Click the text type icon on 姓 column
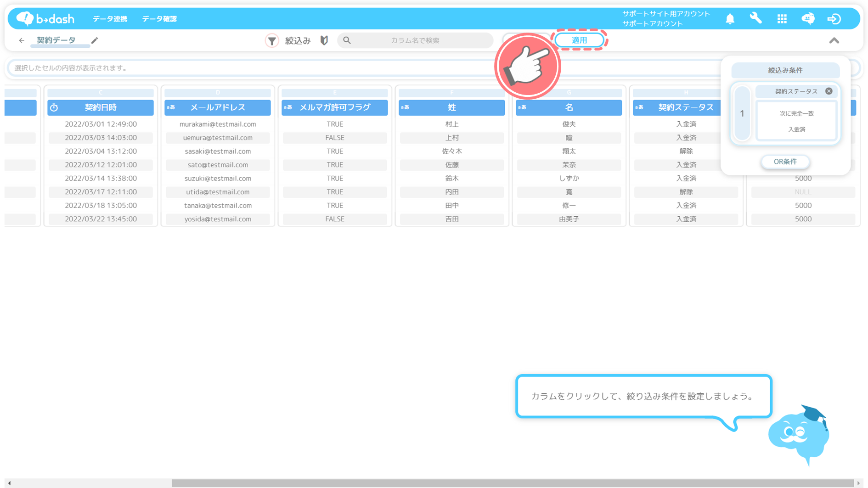Viewport: 868px width, 488px height. [x=405, y=107]
